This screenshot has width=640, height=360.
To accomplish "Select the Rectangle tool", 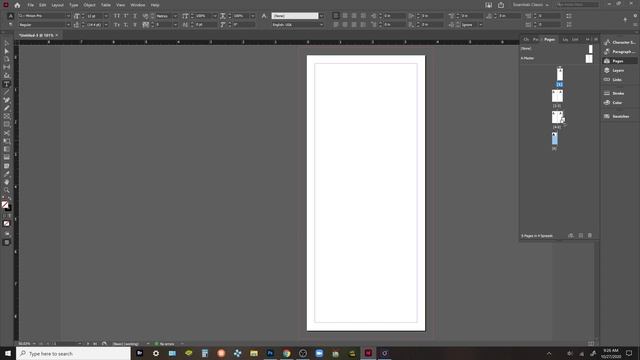I will click(x=7, y=125).
